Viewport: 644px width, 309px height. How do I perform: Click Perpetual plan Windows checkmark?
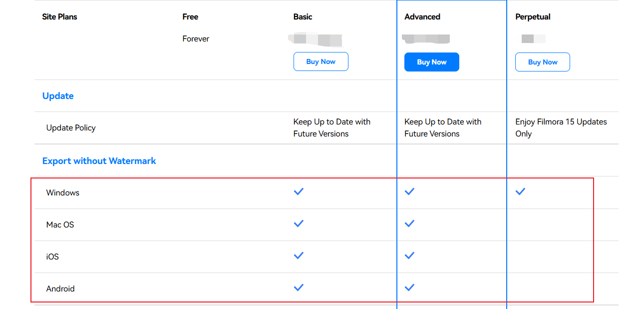point(520,191)
